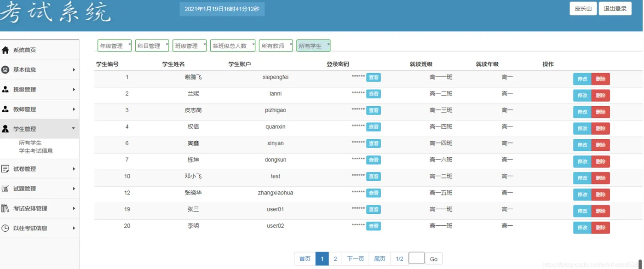Viewport: 644px width, 269px height.
Task: Close the 班级管理 tab
Action: pyautogui.click(x=204, y=44)
